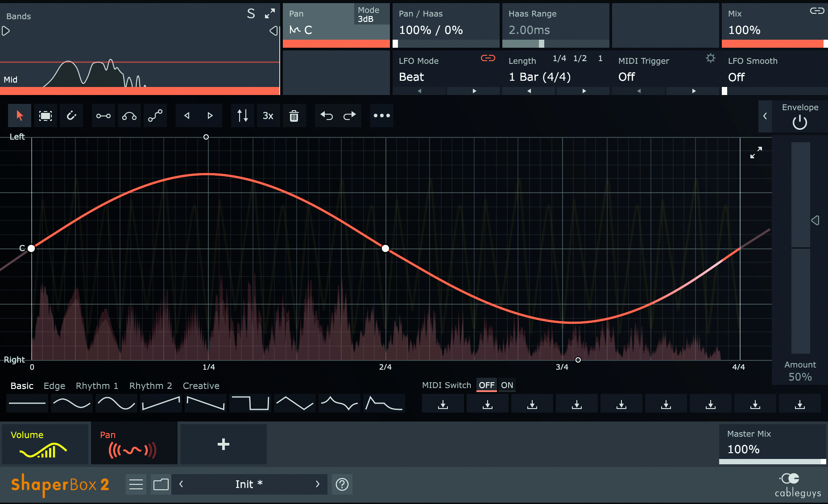Adjust the Master Mix slider

(x=773, y=462)
